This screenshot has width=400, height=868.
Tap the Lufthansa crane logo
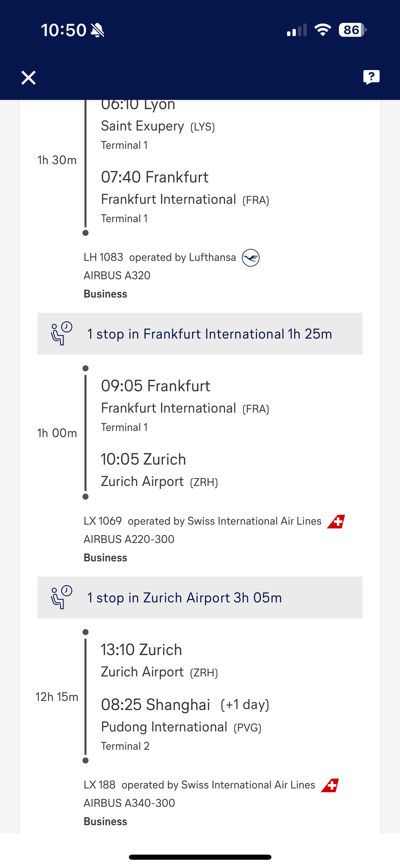pos(251,258)
